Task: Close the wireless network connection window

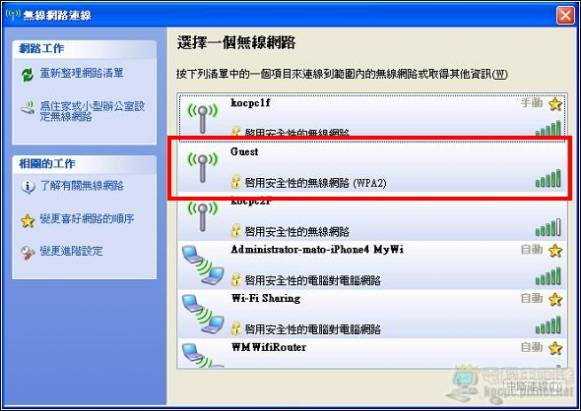Action: 565,15
